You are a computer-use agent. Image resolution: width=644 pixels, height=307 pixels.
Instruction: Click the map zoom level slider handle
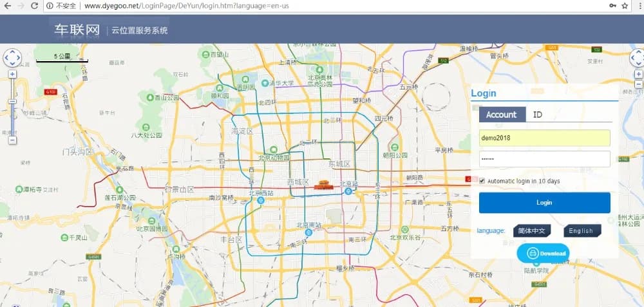[12, 102]
